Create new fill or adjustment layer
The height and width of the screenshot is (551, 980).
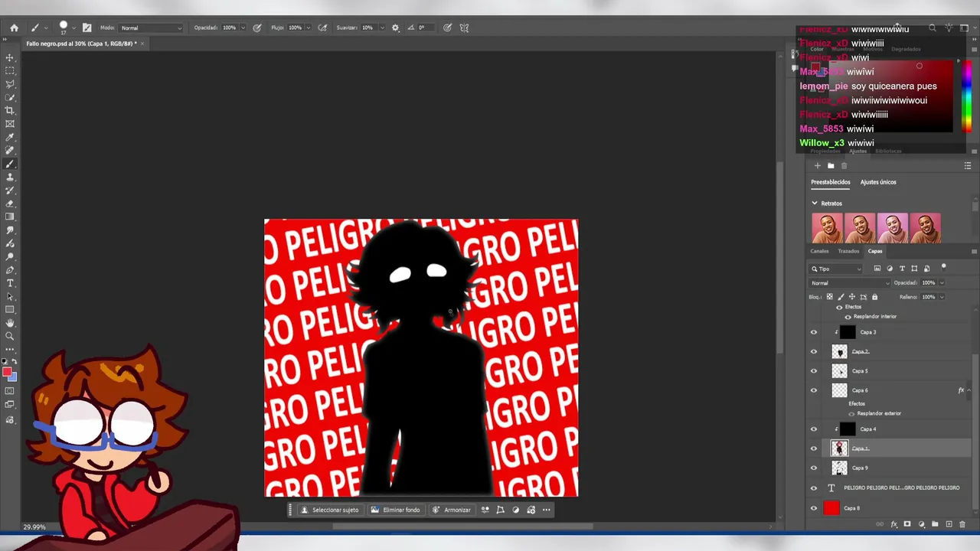pos(921,524)
